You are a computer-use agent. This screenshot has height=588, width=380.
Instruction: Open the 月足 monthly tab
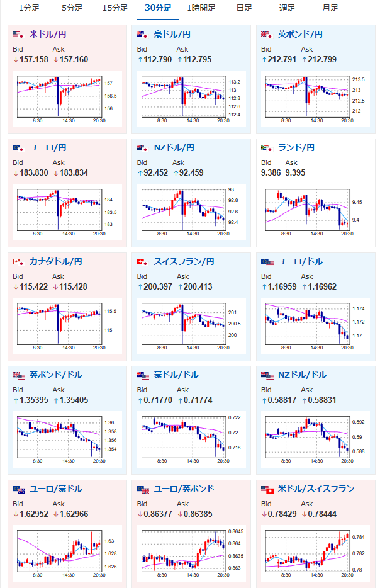click(330, 8)
